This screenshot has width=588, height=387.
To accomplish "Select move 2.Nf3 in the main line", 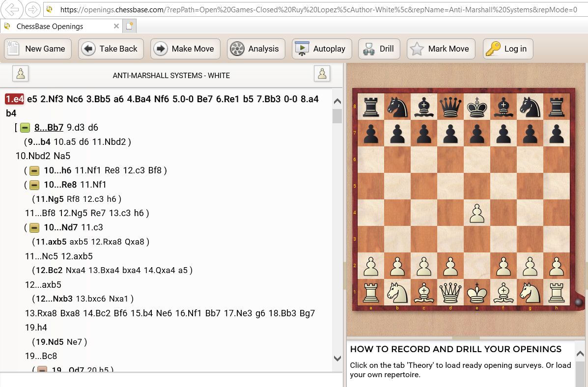I will 50,99.
